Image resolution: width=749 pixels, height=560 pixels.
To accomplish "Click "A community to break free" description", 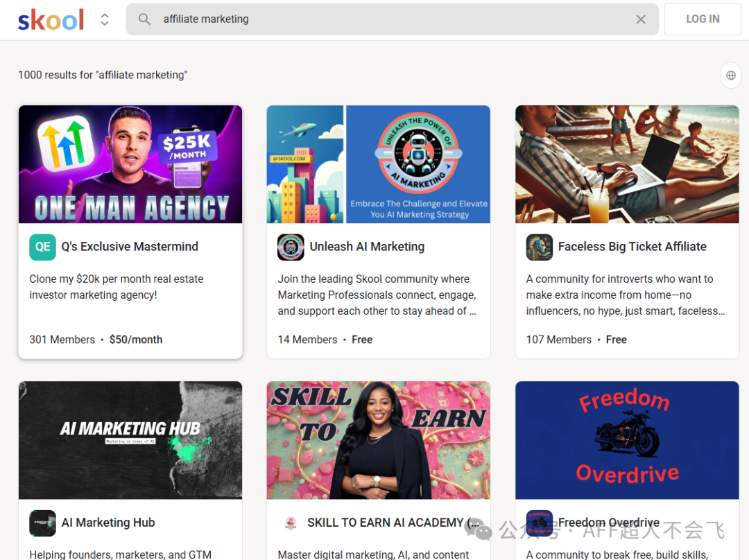I will coord(617,554).
